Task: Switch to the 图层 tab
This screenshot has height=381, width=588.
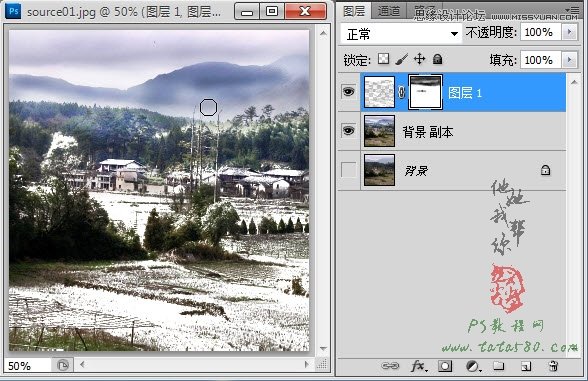Action: pyautogui.click(x=354, y=11)
